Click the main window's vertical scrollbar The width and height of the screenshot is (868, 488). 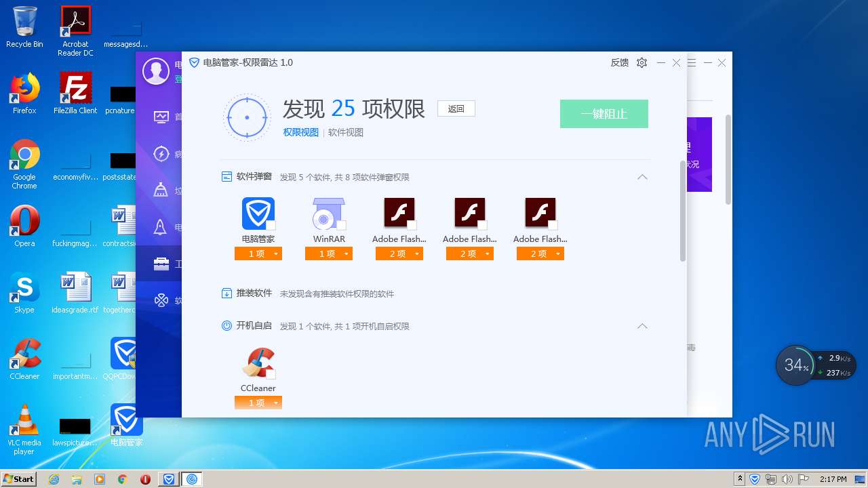coord(728,159)
